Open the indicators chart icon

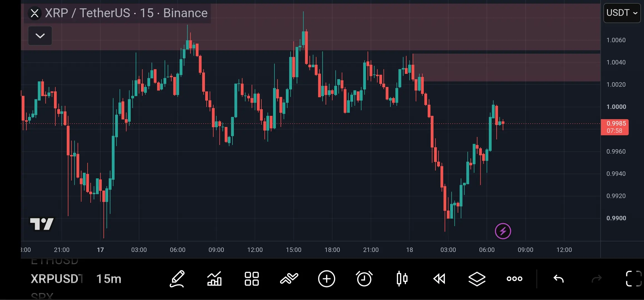coord(214,279)
